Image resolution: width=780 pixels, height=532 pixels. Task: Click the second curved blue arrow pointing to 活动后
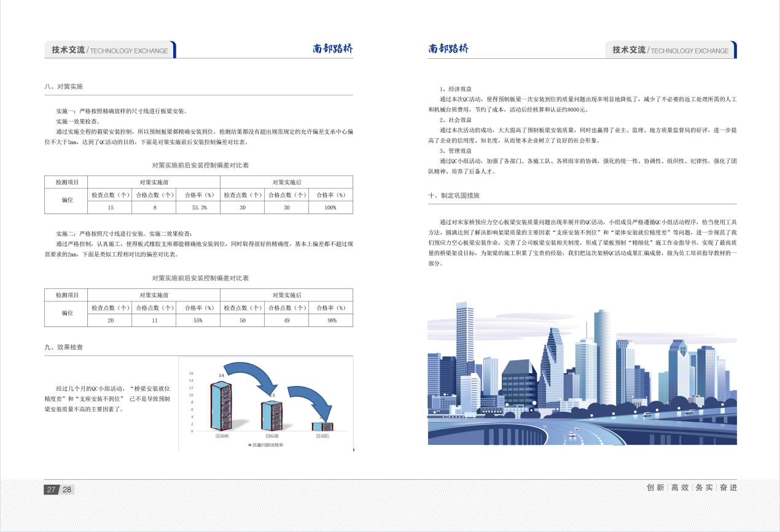coord(310,402)
